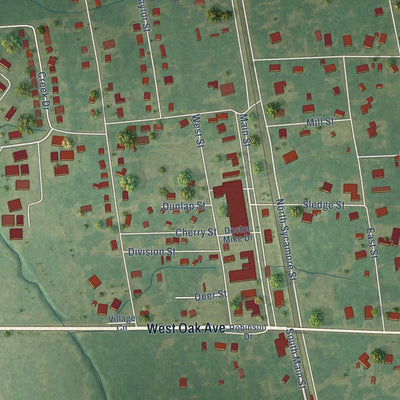Select the South Main St label

point(295,359)
